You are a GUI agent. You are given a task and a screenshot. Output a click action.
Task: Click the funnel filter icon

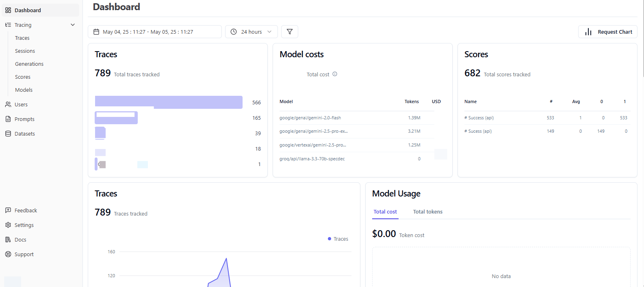point(290,32)
